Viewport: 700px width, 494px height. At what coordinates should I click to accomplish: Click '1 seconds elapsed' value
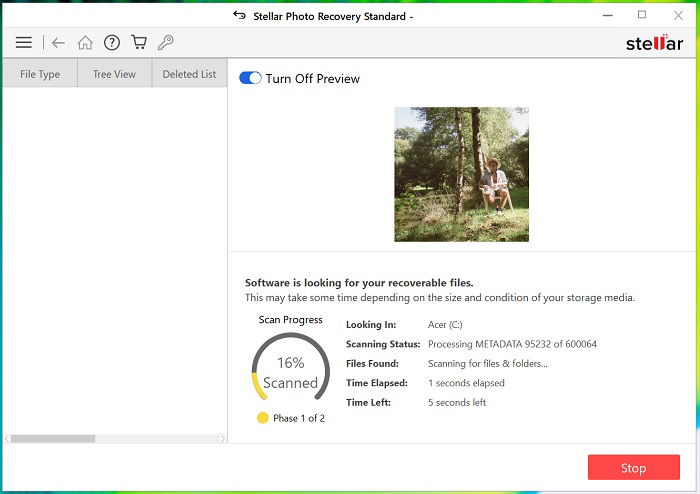[466, 383]
